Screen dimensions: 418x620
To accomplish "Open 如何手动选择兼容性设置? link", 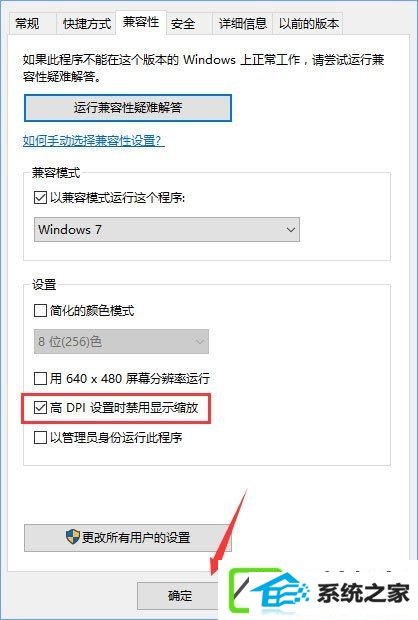I will pos(94,140).
